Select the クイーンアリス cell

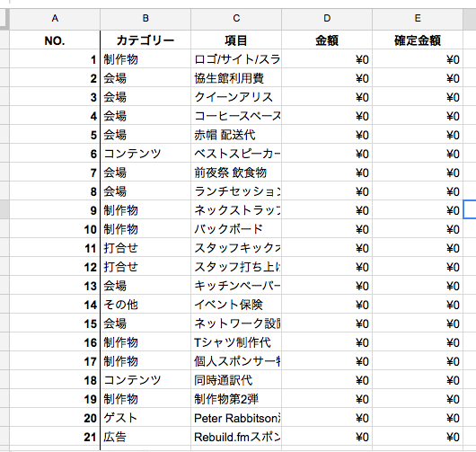[x=236, y=96]
